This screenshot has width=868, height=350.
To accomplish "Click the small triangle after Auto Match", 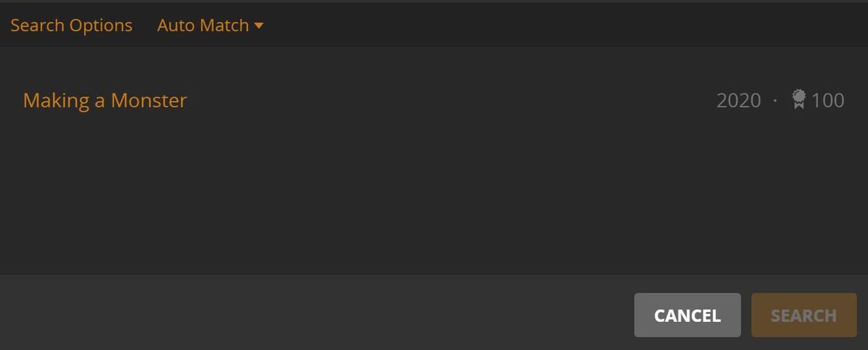I will (x=258, y=26).
